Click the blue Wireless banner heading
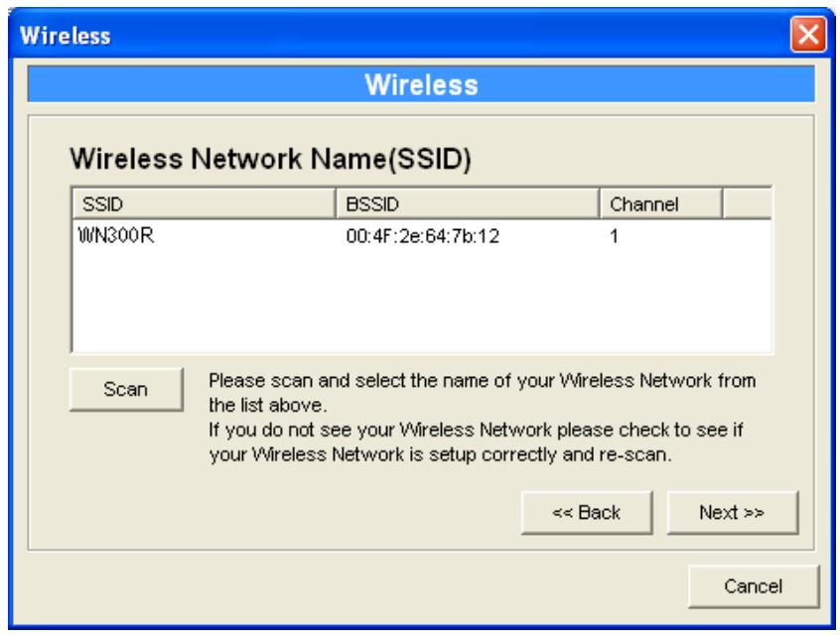Screen dimensions: 840x635 coord(421,84)
